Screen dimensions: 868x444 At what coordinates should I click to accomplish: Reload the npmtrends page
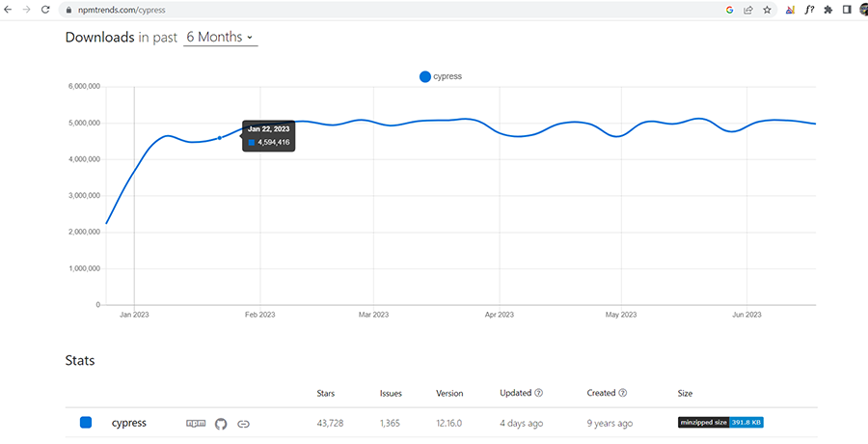point(45,10)
